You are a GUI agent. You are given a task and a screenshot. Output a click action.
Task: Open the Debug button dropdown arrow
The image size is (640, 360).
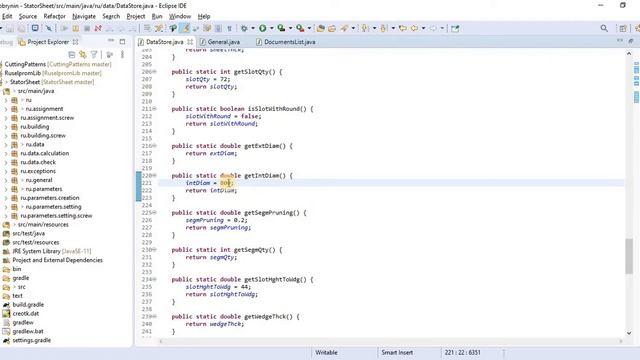(x=253, y=28)
